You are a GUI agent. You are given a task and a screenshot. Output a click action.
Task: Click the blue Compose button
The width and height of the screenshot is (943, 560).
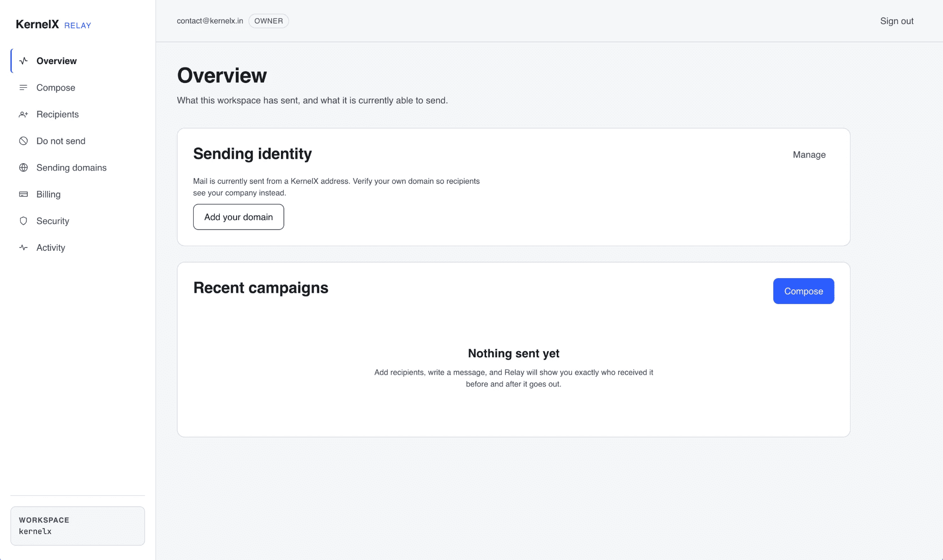(x=803, y=291)
